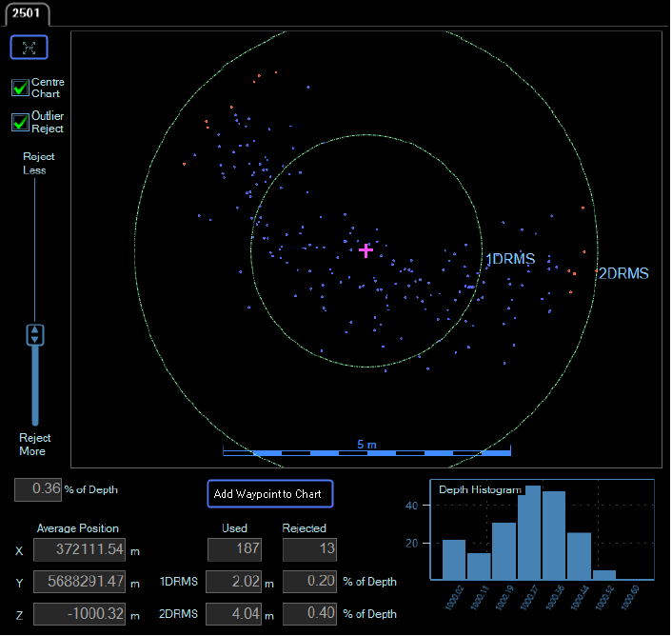Toggle the Centre Chart checkbox
Viewport: 672px width, 636px height.
click(x=20, y=88)
